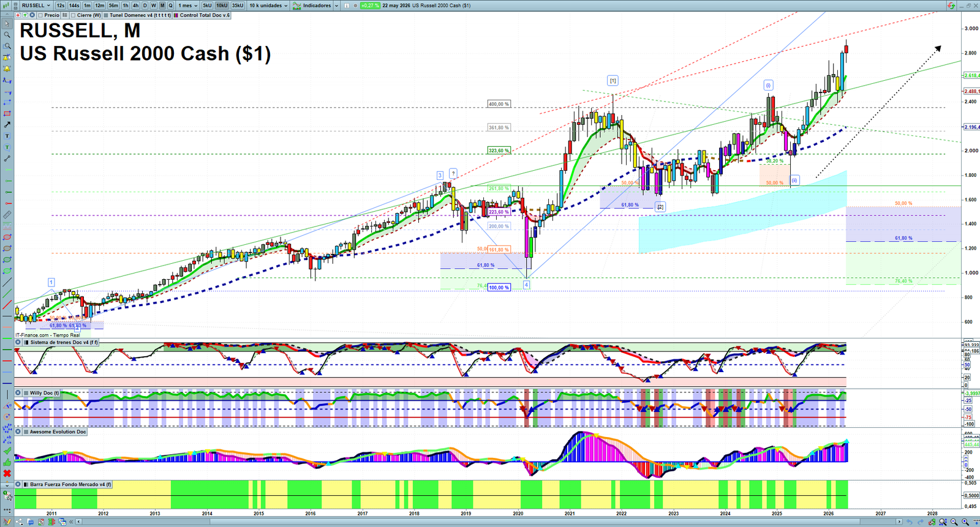Select the text box T tool
Viewport: 980px width, 527px height.
(7, 136)
